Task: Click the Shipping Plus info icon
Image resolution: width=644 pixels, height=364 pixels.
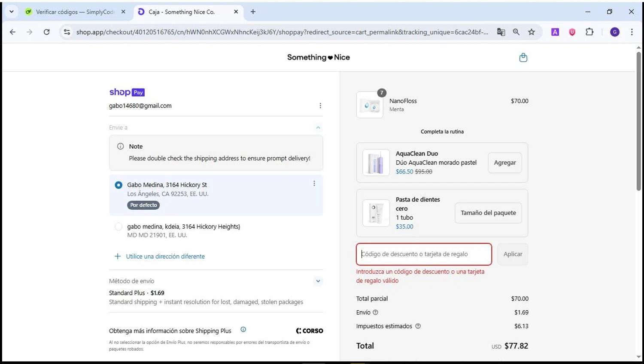Action: pyautogui.click(x=243, y=330)
